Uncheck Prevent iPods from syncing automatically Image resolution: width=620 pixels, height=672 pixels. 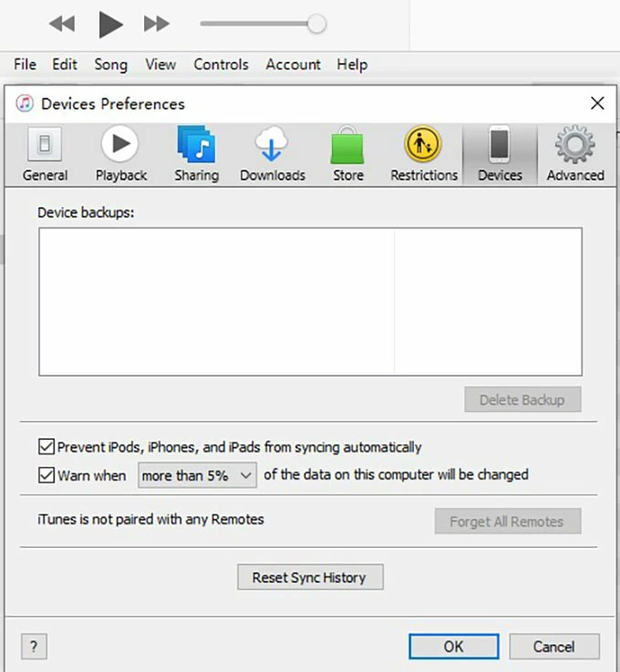[46, 448]
